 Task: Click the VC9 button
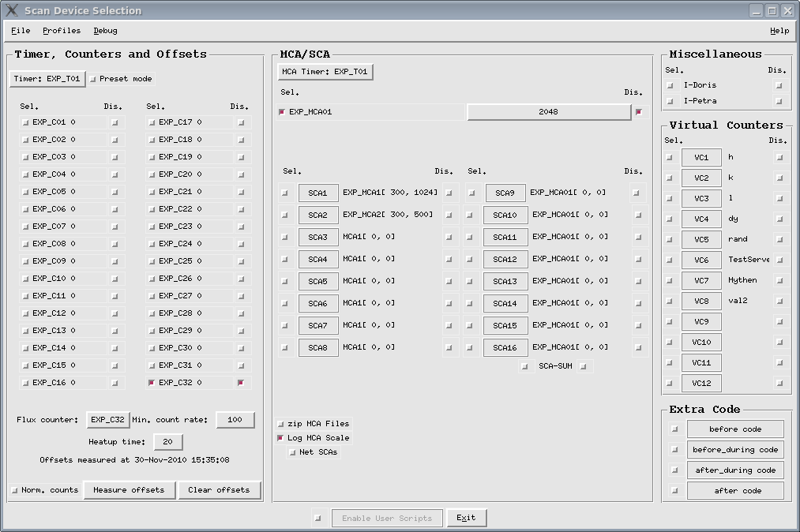click(x=701, y=321)
